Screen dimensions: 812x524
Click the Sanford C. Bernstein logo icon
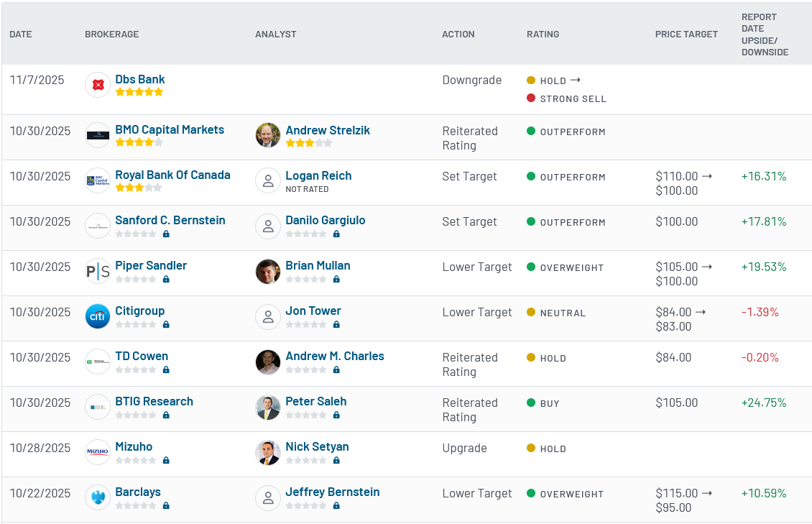pyautogui.click(x=98, y=226)
